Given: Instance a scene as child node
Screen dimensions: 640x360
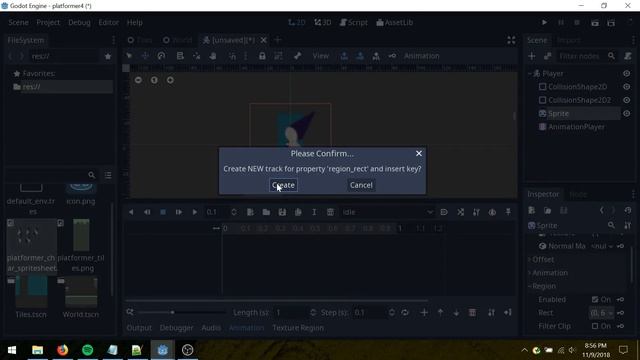Looking at the screenshot, I should point(547,56).
